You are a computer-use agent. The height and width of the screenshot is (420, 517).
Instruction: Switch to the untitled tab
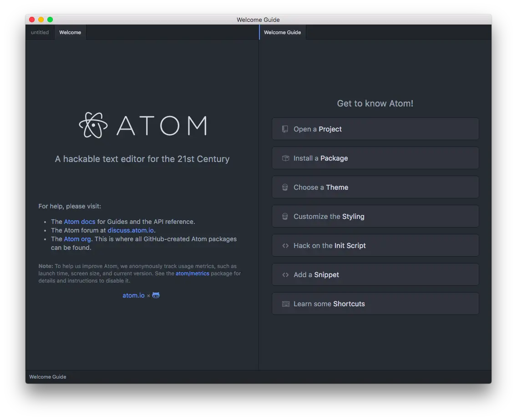tap(40, 32)
